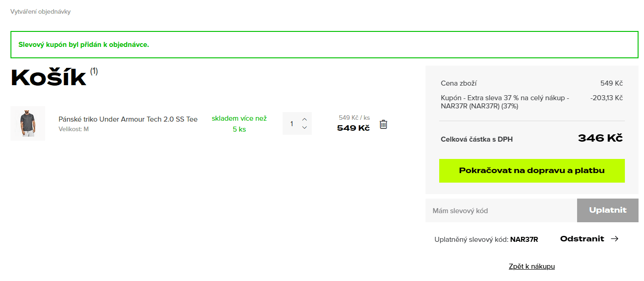
Task: Click the Velikost: M size label
Action: pyautogui.click(x=73, y=129)
